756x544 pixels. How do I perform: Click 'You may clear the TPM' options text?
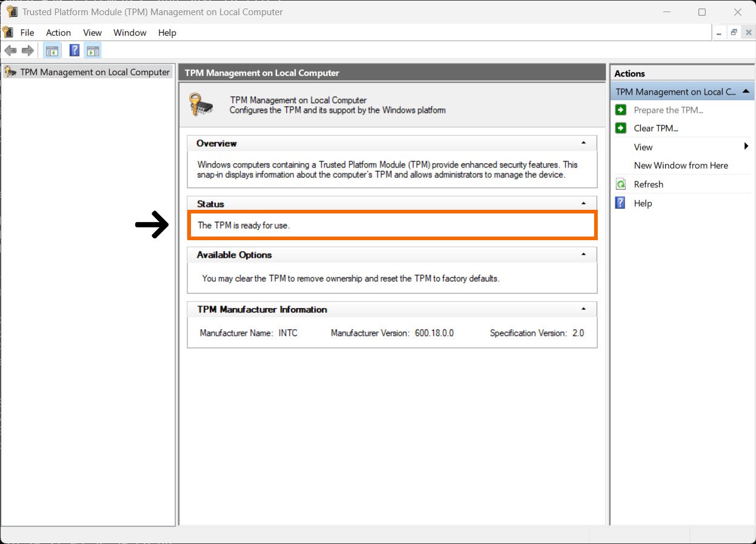tap(350, 278)
